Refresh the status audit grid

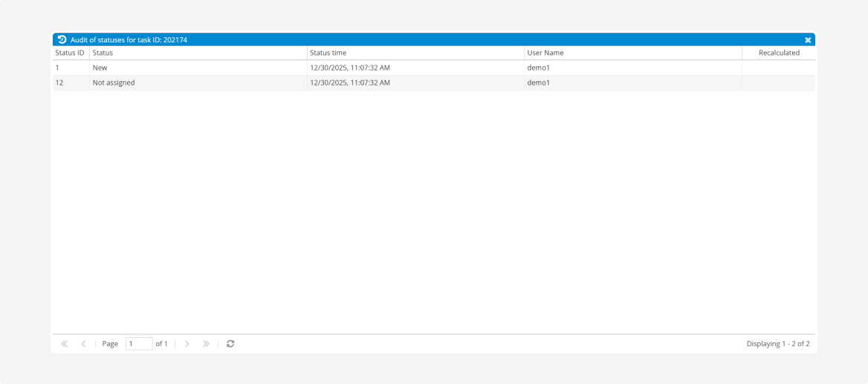point(230,344)
